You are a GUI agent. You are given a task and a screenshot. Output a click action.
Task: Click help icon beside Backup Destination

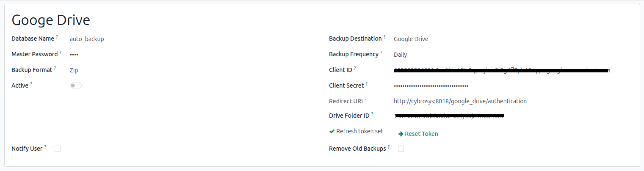384,37
